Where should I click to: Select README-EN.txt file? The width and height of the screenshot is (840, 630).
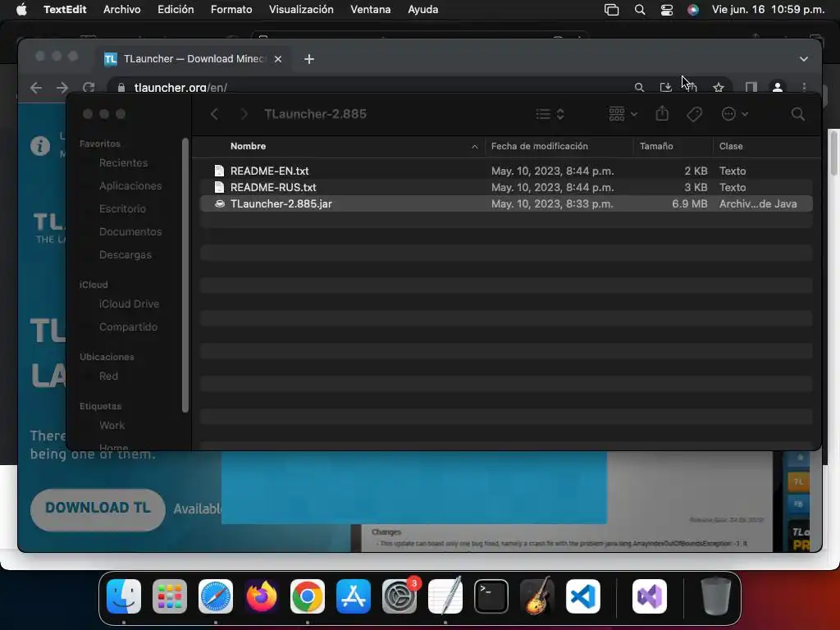[506, 171]
